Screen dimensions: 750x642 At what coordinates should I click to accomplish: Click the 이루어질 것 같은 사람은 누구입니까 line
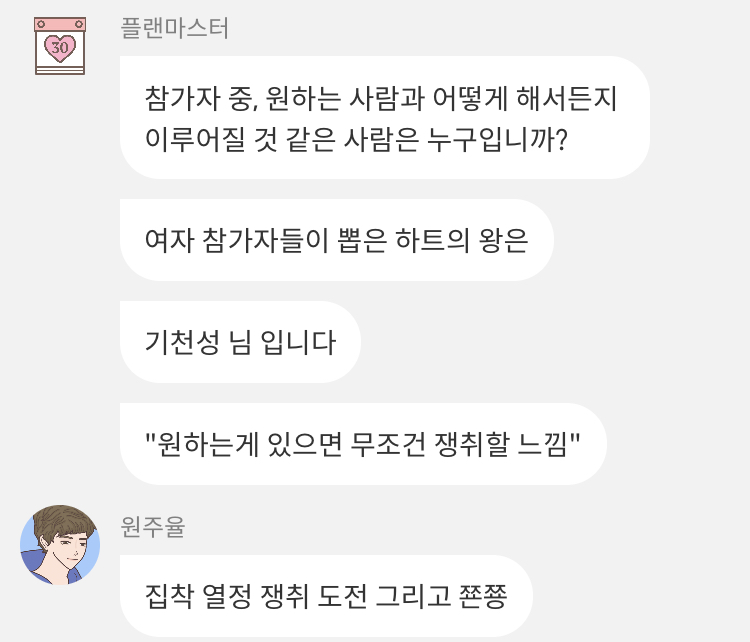pos(356,140)
